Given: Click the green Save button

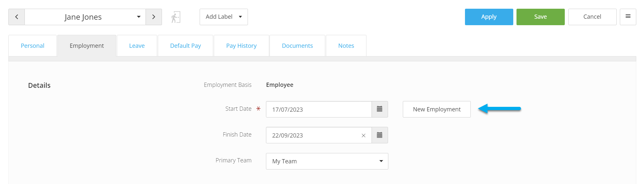Looking at the screenshot, I should (x=541, y=17).
